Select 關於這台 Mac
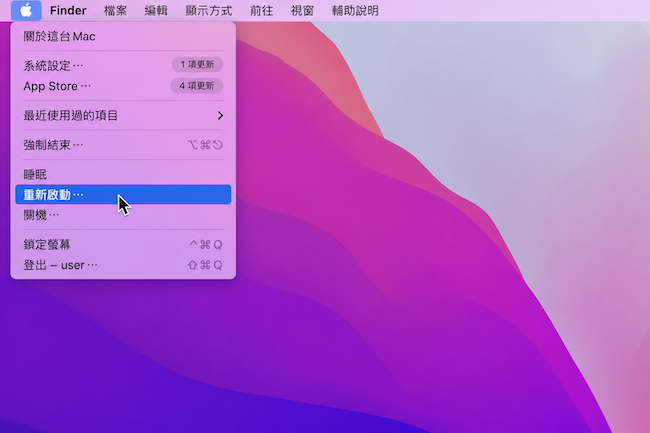650x433 pixels. tap(123, 36)
